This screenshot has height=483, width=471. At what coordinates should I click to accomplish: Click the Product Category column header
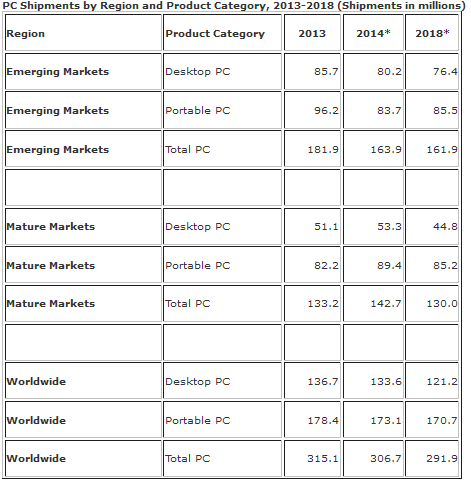215,34
